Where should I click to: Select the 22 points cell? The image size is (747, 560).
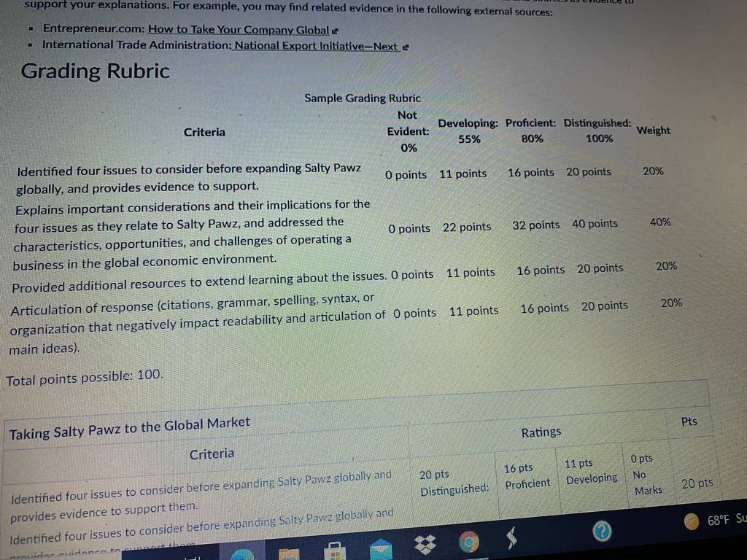pos(467,227)
